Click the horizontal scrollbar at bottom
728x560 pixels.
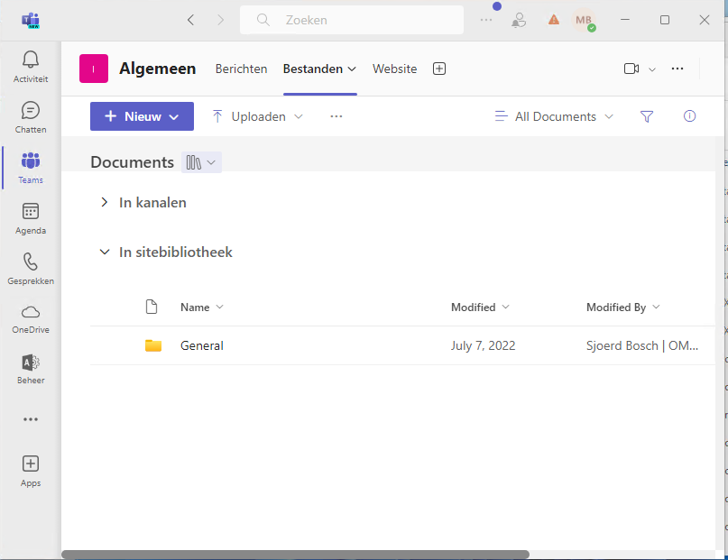[x=295, y=555]
